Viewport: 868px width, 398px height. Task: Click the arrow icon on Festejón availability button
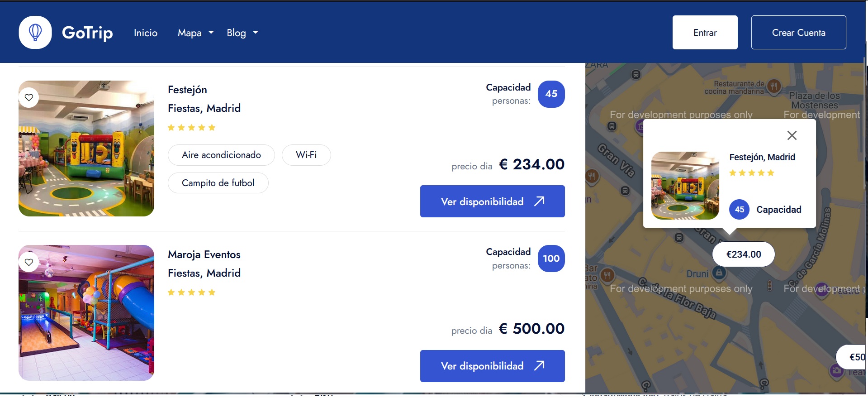click(x=539, y=201)
